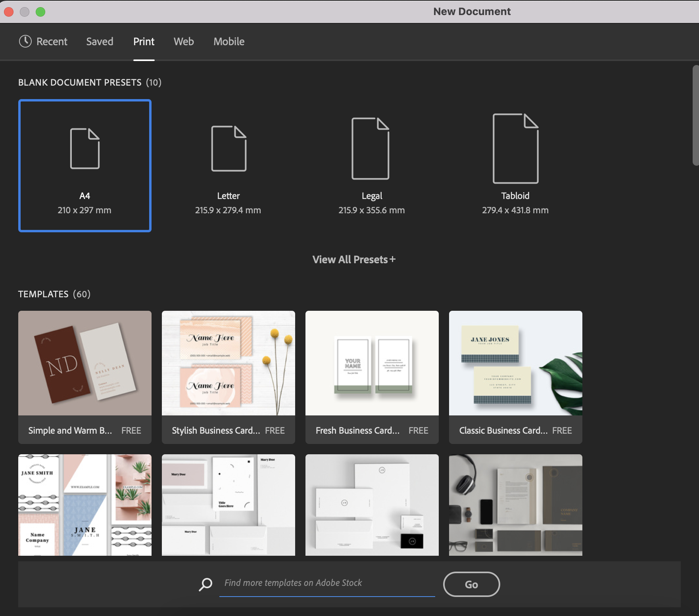Go to the Recent tab
The width and height of the screenshot is (699, 616).
[52, 41]
